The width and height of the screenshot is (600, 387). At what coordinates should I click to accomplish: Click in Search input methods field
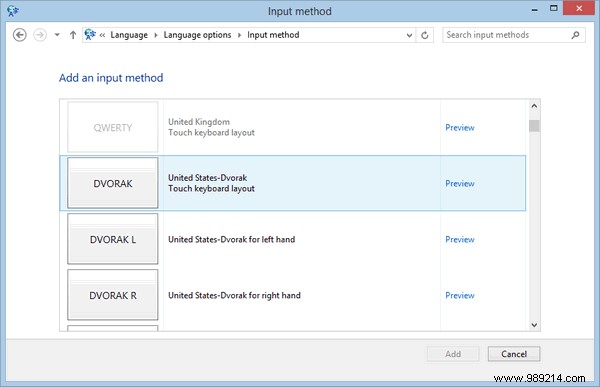514,35
